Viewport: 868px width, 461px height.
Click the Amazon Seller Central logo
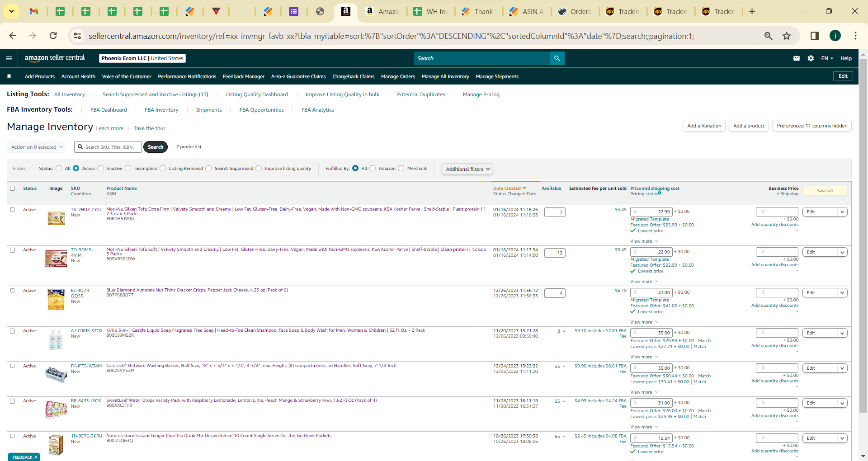[55, 58]
